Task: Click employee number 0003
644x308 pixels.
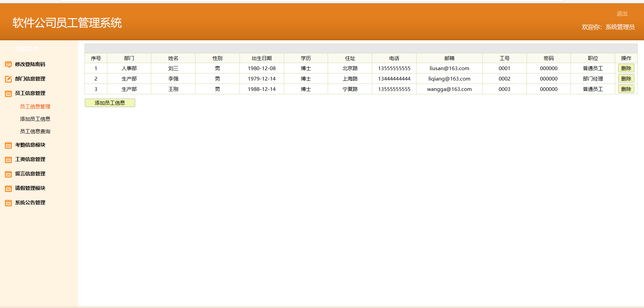Action: click(504, 89)
